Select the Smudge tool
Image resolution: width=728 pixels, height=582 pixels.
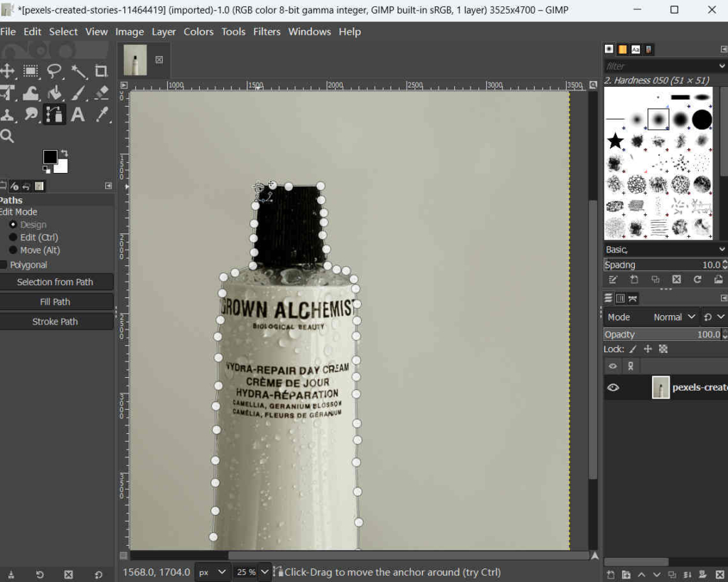point(31,114)
